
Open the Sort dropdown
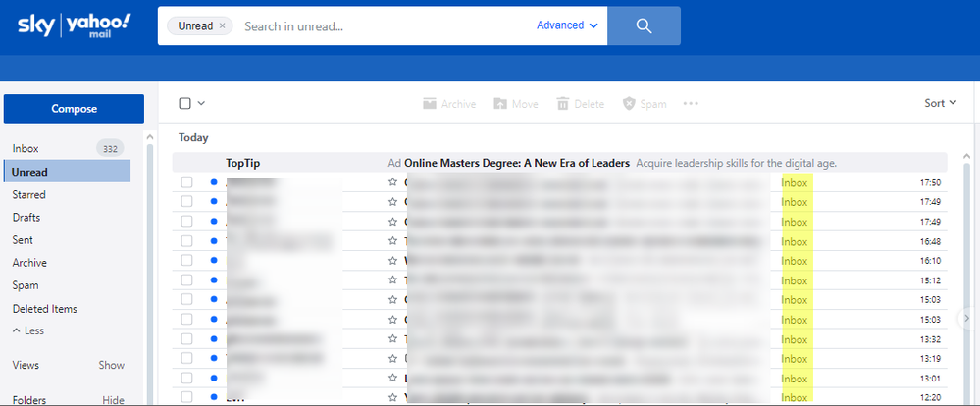point(941,103)
